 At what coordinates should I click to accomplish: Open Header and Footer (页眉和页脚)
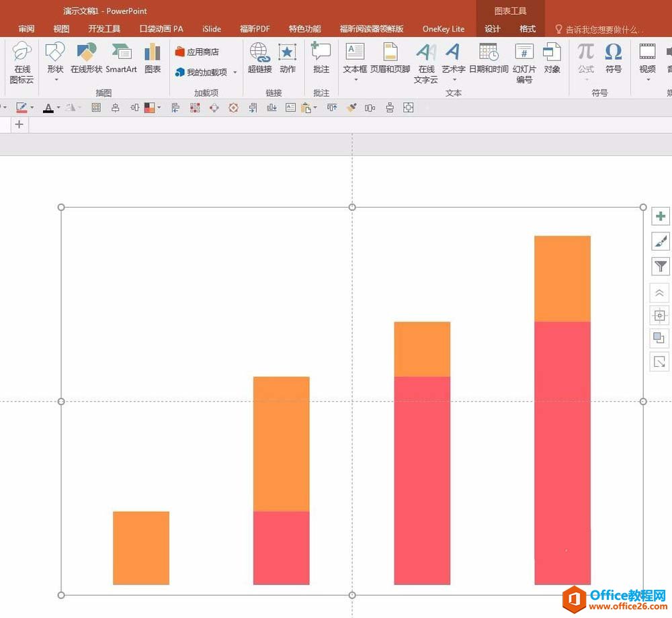(390, 58)
